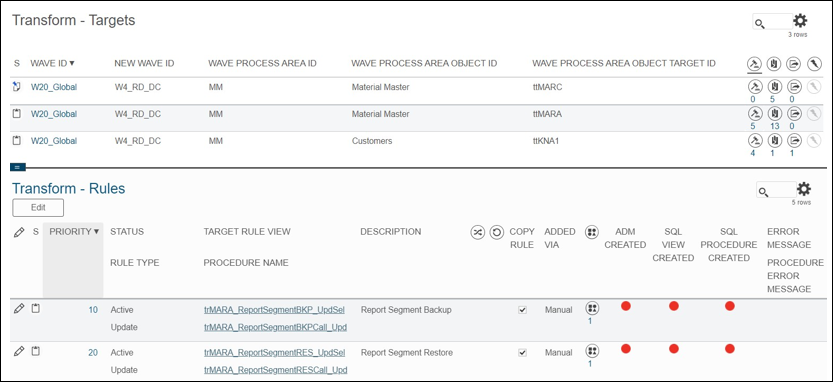Click the clipboard reports icon in the Targets header

pyautogui.click(x=774, y=64)
